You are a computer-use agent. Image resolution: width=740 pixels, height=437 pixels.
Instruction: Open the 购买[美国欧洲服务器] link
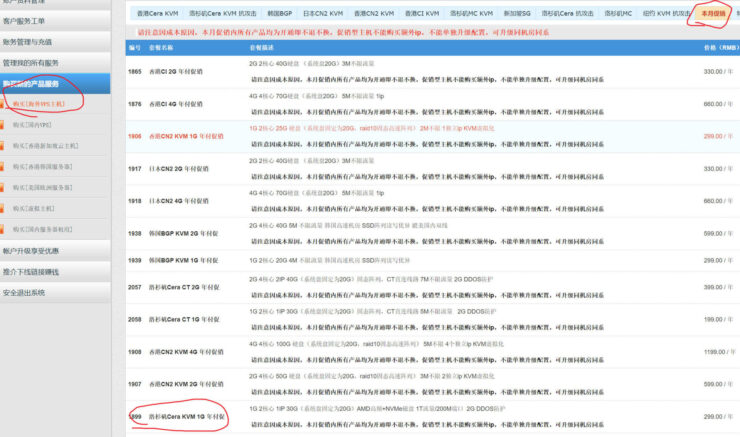coord(42,187)
